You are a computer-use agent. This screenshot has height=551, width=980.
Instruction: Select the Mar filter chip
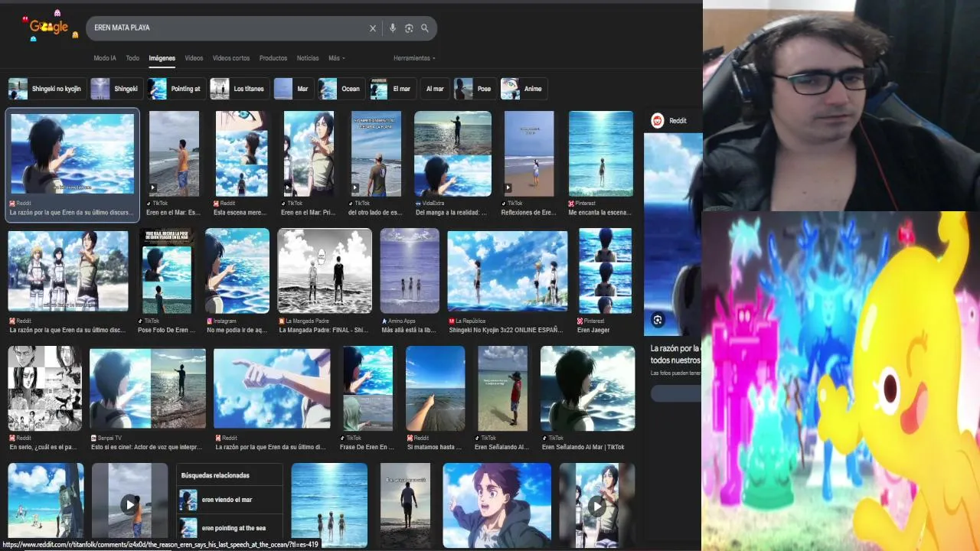tap(292, 89)
